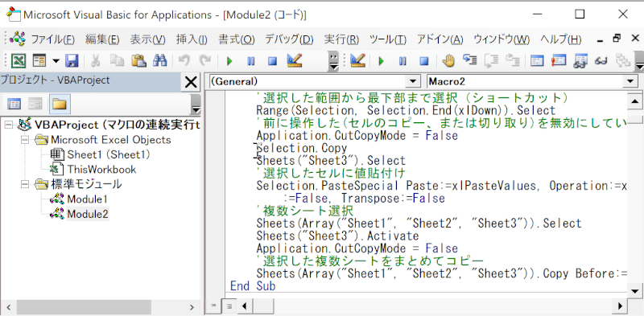Open the 編集(E) menu
Image resolution: width=644 pixels, height=316 pixels.
tap(102, 39)
